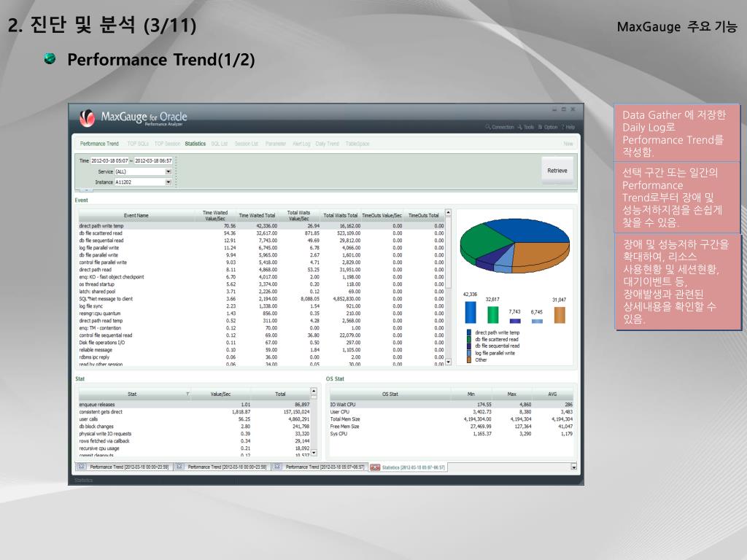Select the enq: KO - fast object checkpoint row
This screenshot has width=747, height=560.
point(261,276)
